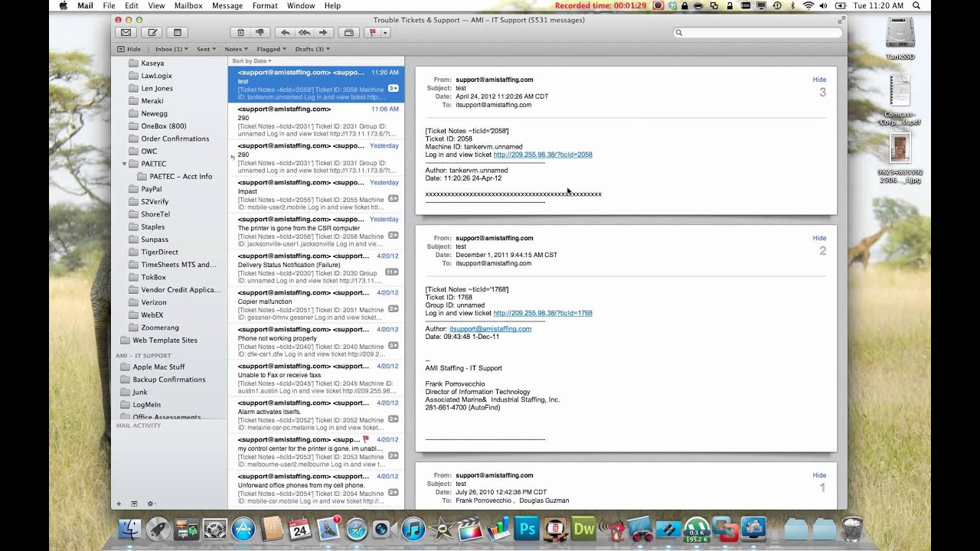Open the Mailbox menu
Viewport: 980px width, 551px height.
[188, 5]
